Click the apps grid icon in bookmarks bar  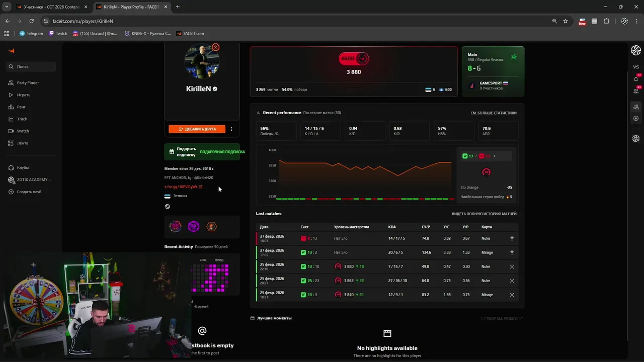pos(7,33)
